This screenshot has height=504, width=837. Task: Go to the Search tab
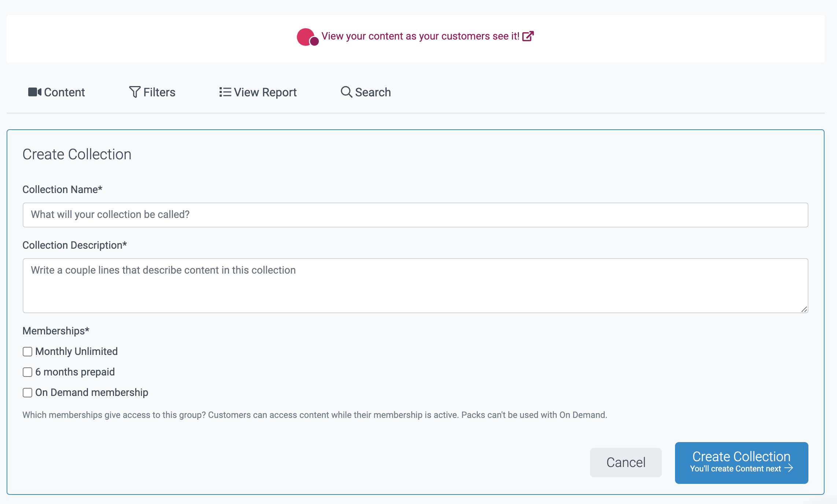[373, 92]
